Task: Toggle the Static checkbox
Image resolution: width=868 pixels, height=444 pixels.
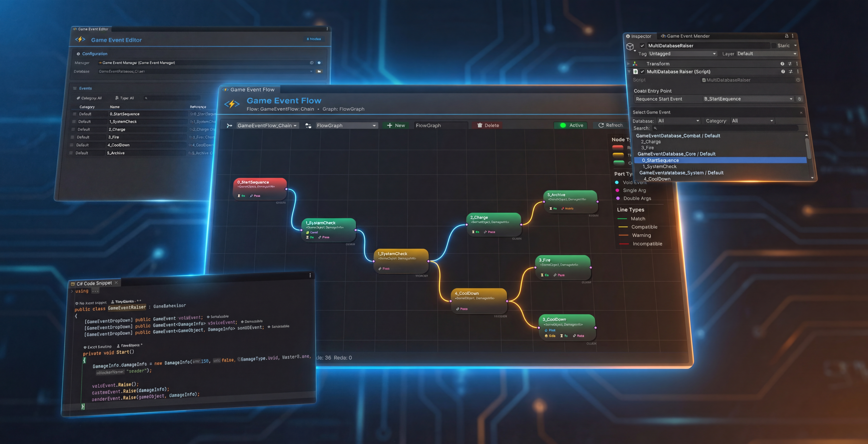Action: click(x=774, y=46)
